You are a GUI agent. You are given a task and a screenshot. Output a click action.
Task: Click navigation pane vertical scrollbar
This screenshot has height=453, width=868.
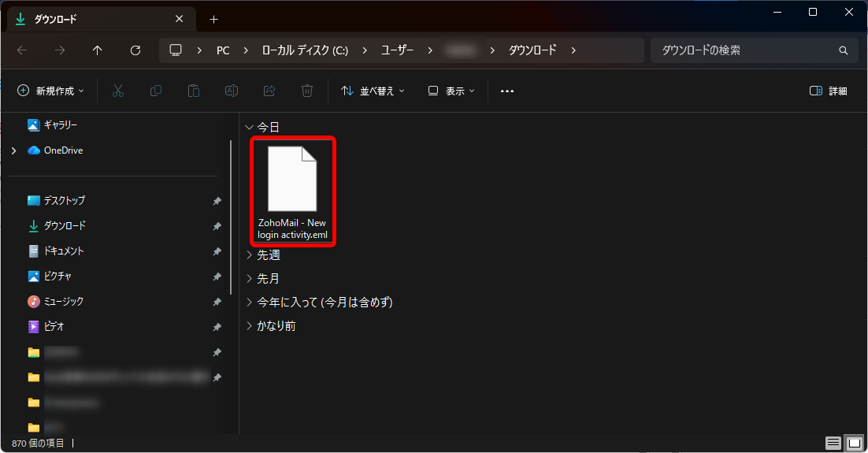231,217
